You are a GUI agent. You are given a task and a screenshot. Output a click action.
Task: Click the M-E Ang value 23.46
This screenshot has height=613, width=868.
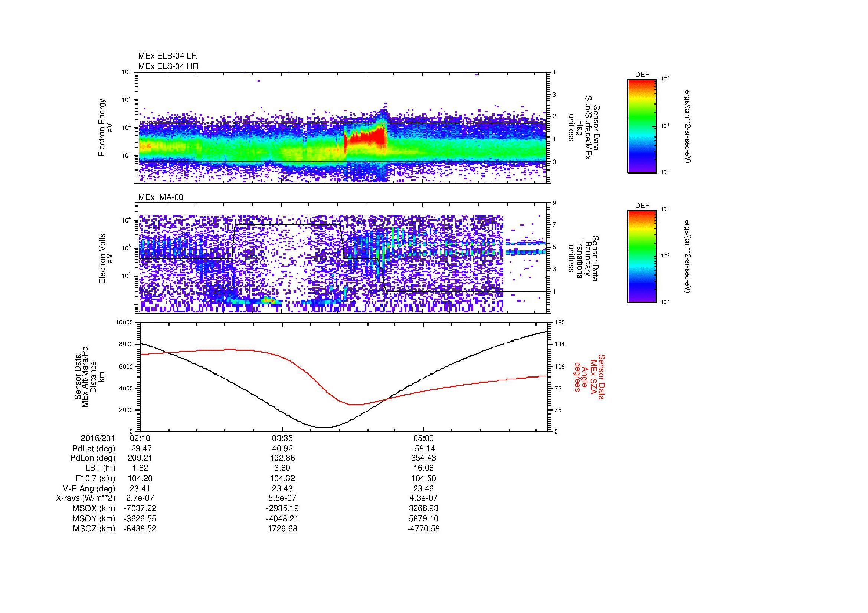coord(423,488)
